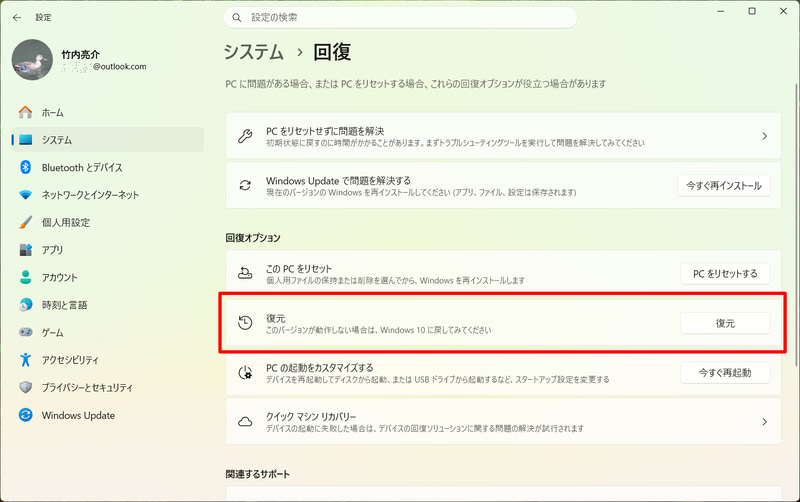Click the 関連するサポート heading
Viewport: 800px width, 502px height.
click(x=258, y=474)
